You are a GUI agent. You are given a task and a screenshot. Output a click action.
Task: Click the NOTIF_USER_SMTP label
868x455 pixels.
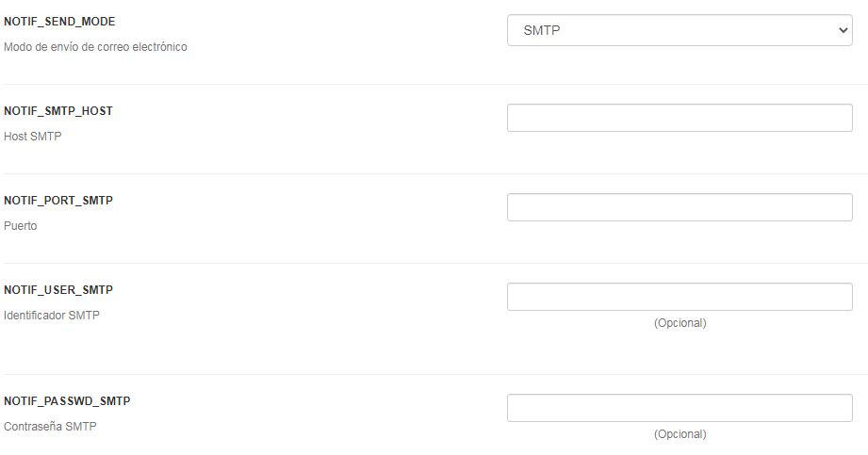tap(58, 290)
